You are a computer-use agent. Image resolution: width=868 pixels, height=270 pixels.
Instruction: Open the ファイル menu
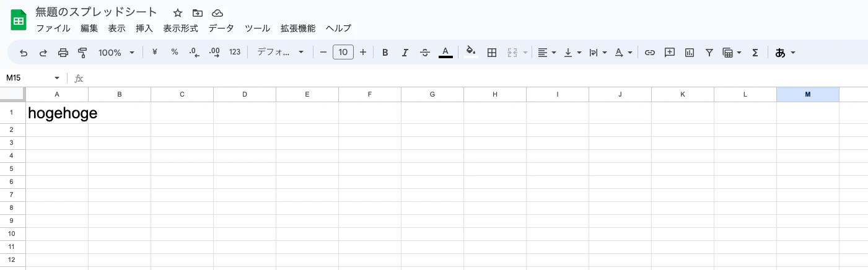[x=53, y=28]
